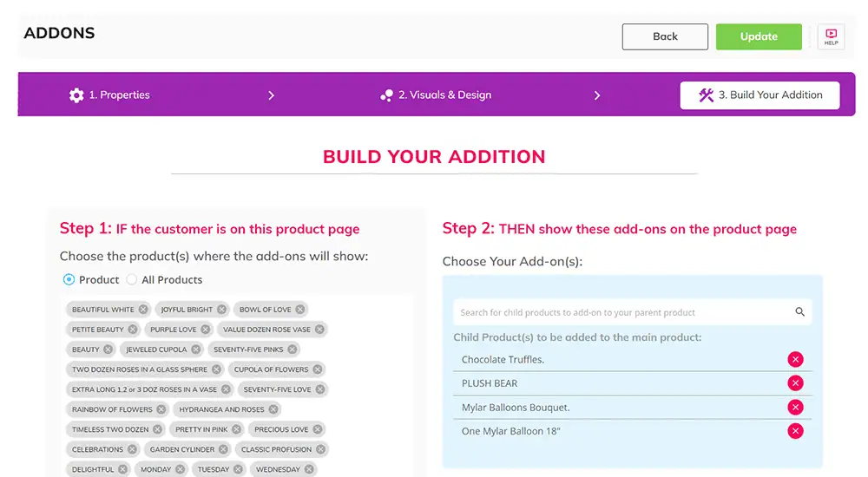This screenshot has width=868, height=477.
Task: Remove EXTRA LONG ROSES IN A VASE tag
Action: point(226,389)
